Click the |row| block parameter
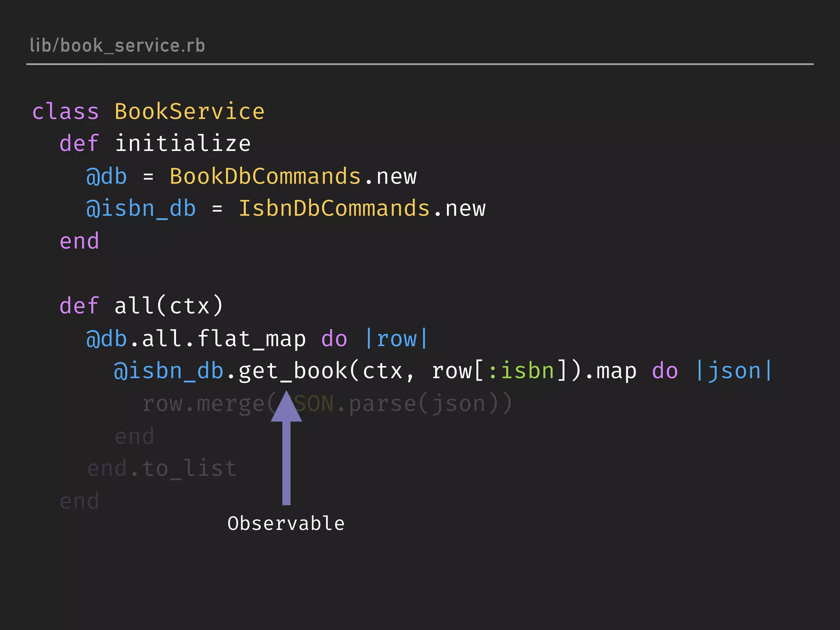The width and height of the screenshot is (840, 630). coord(396,339)
